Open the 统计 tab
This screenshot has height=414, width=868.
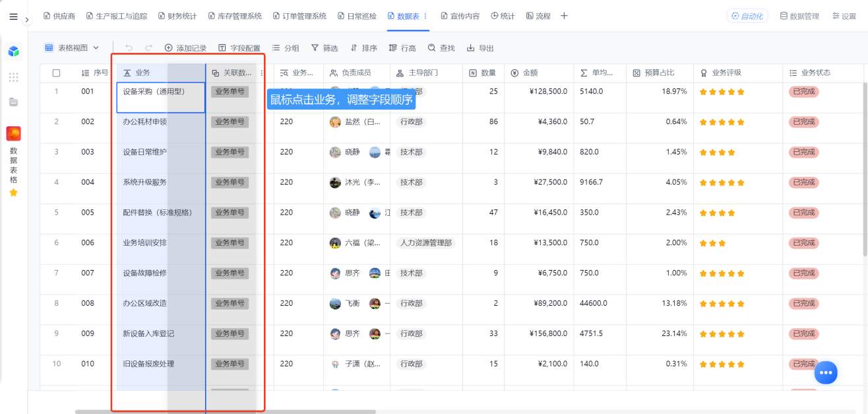[503, 16]
